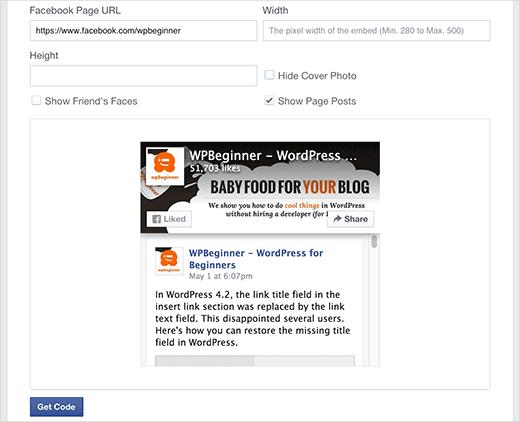Image resolution: width=520 pixels, height=422 pixels.
Task: Toggle the Hide Cover Photo checkbox
Action: pos(269,75)
